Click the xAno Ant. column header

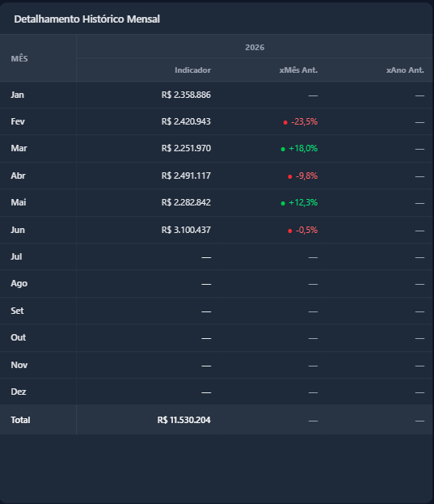click(x=405, y=70)
